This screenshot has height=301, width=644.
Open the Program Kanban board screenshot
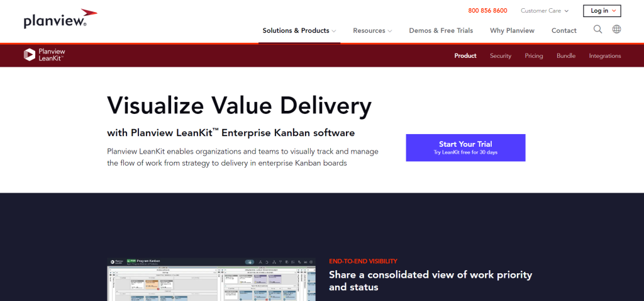pos(211,280)
